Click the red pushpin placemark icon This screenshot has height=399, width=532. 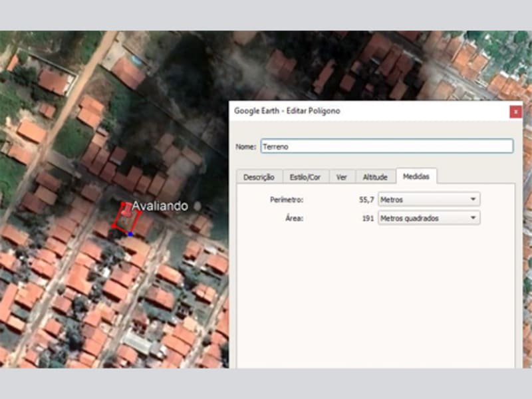pos(126,209)
